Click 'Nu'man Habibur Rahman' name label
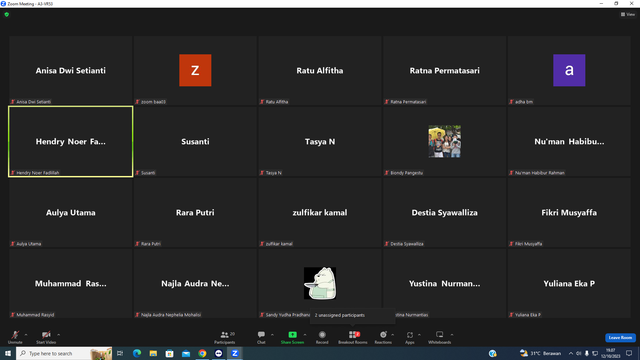 click(x=540, y=173)
